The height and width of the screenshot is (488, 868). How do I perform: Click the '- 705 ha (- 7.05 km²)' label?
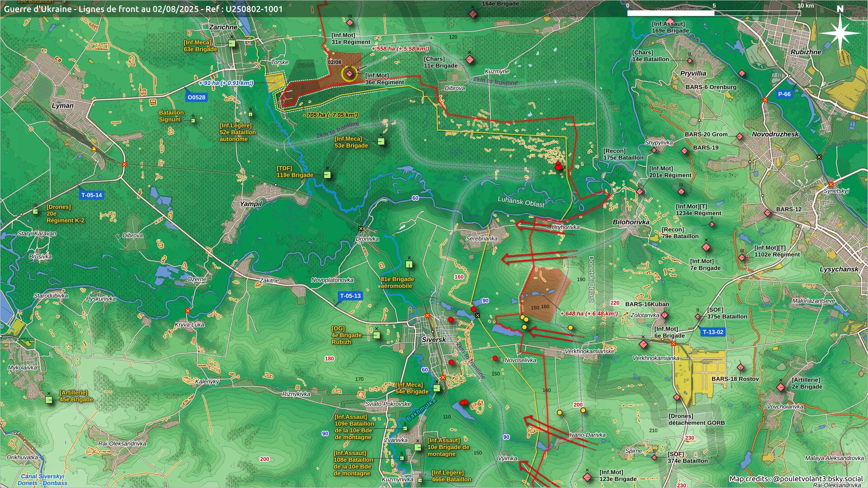point(330,115)
